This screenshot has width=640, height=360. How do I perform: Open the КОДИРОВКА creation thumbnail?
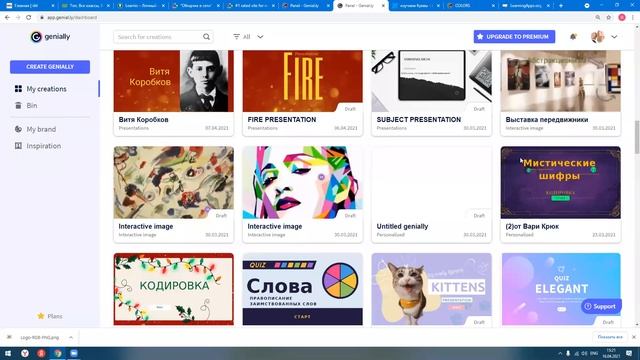coord(173,289)
